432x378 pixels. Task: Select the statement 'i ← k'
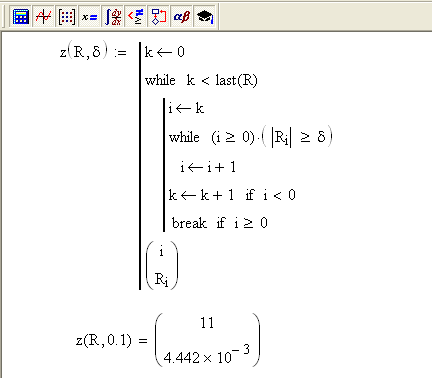coord(186,108)
